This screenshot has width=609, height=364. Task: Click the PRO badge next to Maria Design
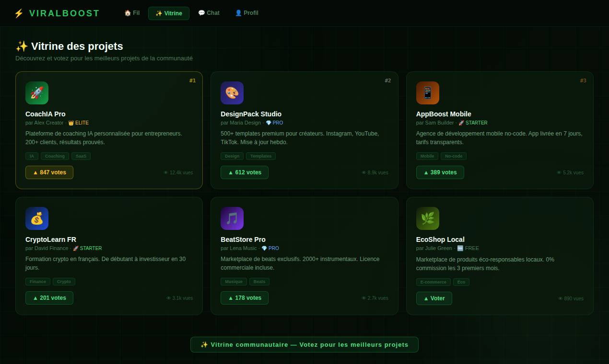274,123
